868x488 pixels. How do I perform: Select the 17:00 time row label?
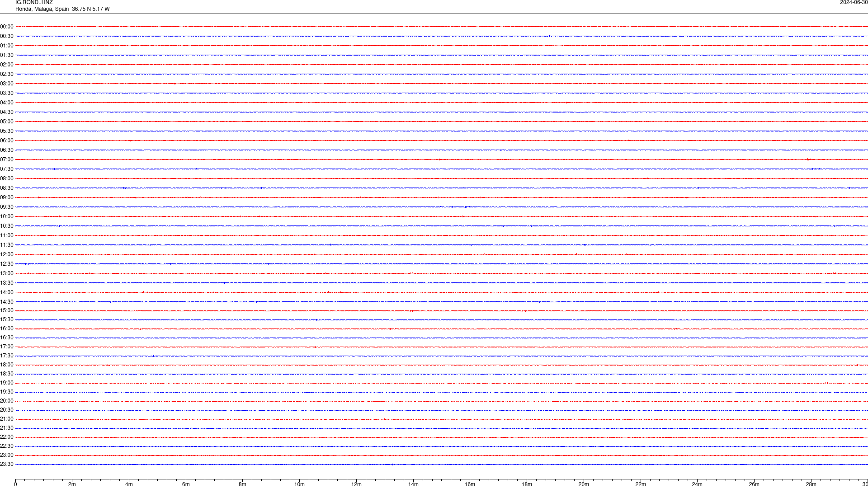pyautogui.click(x=7, y=347)
